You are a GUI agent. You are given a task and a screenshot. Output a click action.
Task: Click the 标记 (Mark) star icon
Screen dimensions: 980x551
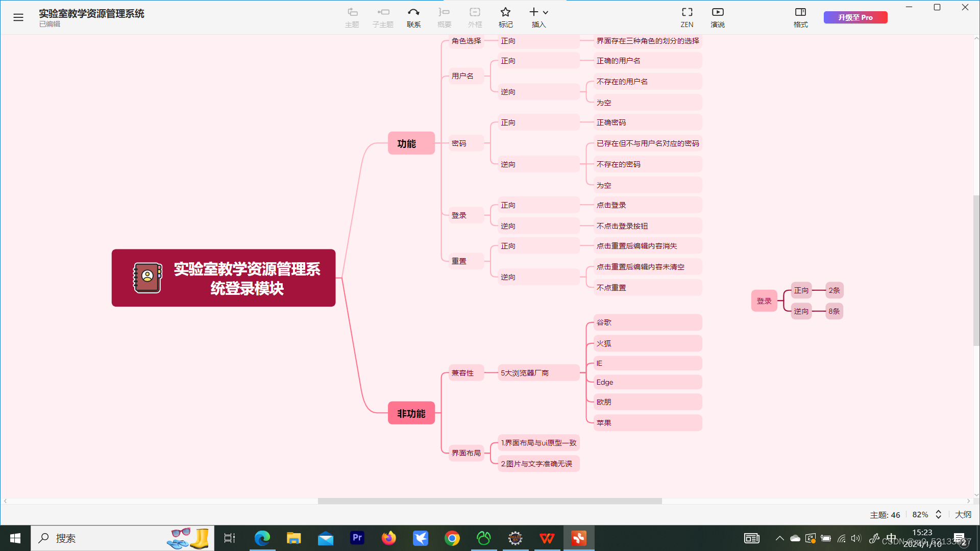point(505,11)
